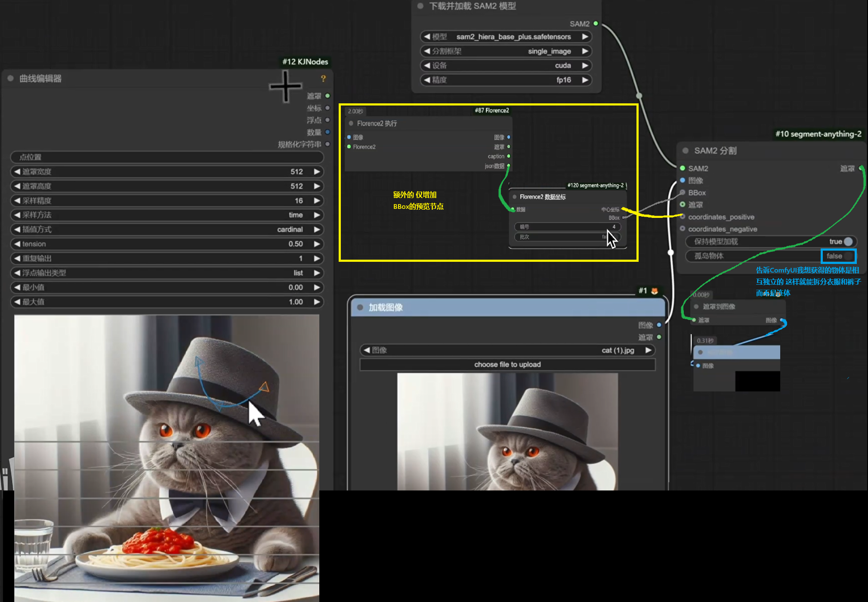Click the SAM2 output connector on the model loader

pos(596,24)
